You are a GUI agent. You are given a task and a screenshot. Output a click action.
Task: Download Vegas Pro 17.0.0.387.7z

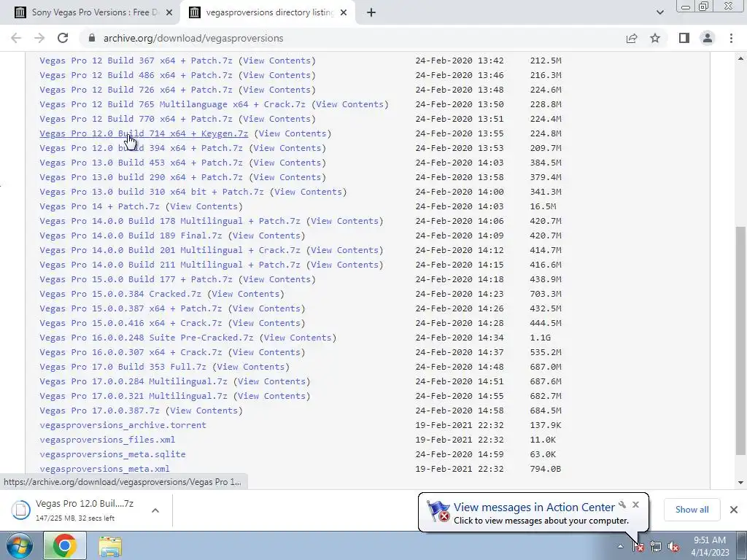(99, 411)
